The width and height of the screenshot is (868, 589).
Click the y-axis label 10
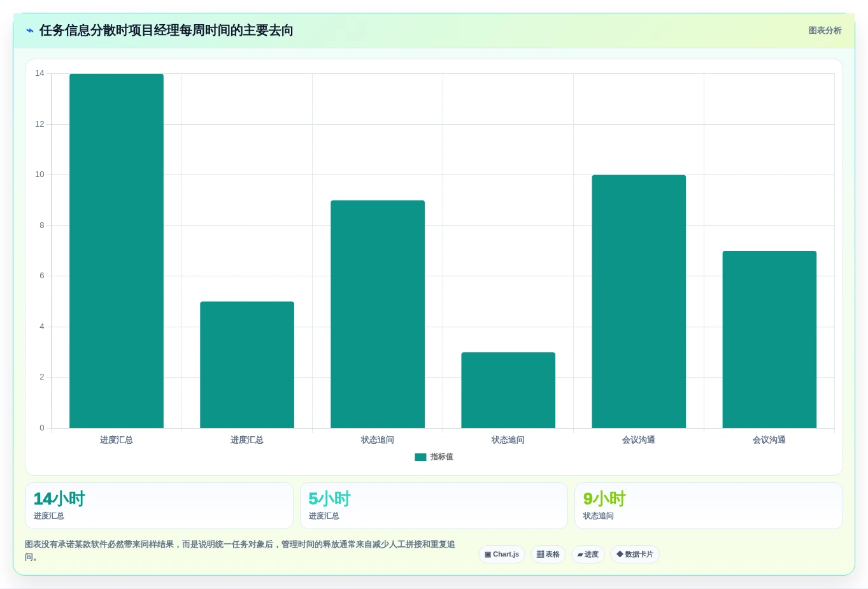(x=39, y=174)
